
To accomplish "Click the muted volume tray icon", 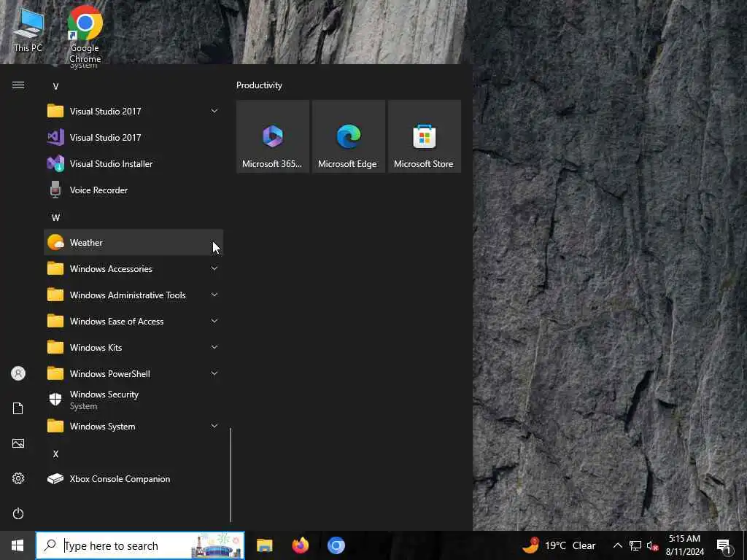I will click(652, 545).
